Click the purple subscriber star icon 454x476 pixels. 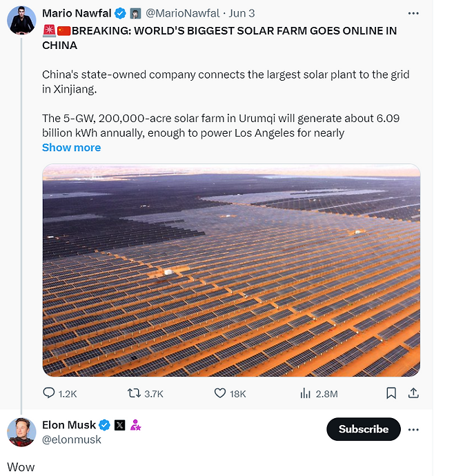pos(135,425)
